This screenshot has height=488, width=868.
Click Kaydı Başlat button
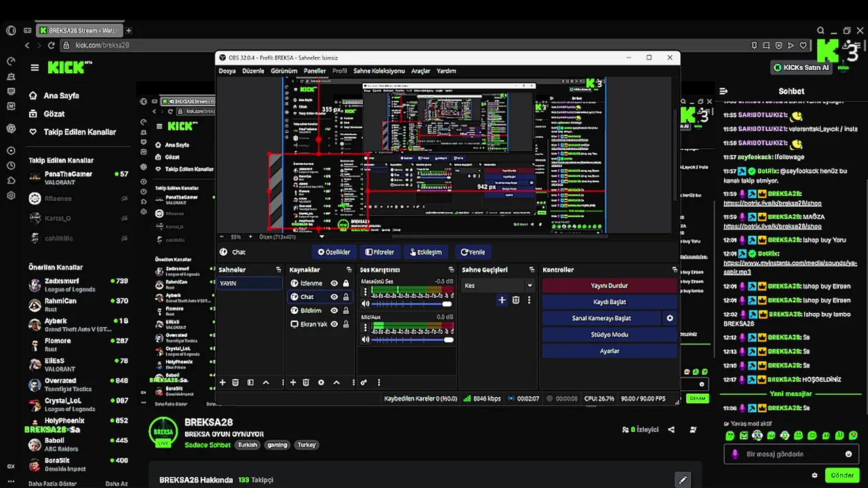tap(610, 302)
